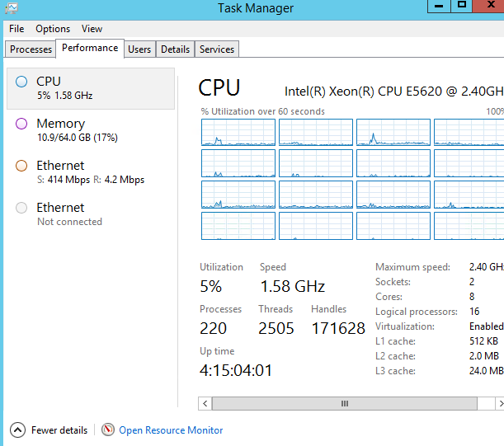Click the horizontal scrollbar thumb
The width and height of the screenshot is (504, 446).
point(344,403)
